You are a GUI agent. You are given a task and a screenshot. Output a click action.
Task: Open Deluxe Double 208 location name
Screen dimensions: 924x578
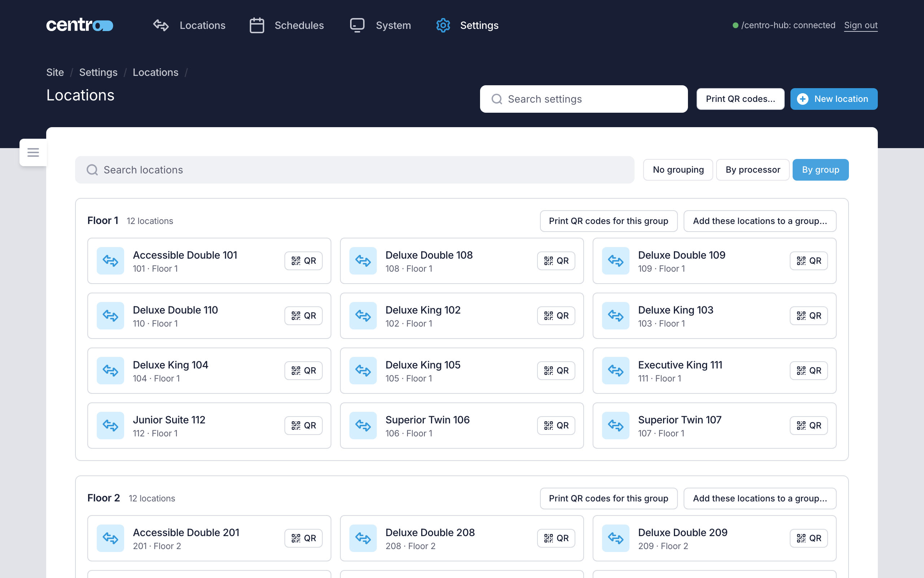coord(430,532)
